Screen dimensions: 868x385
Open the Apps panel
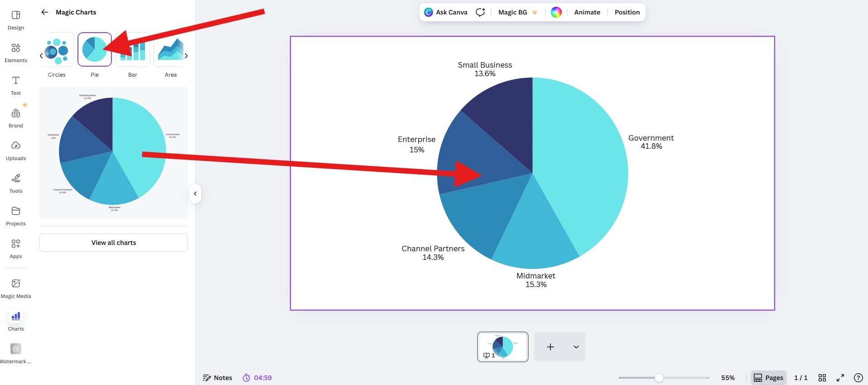point(16,249)
